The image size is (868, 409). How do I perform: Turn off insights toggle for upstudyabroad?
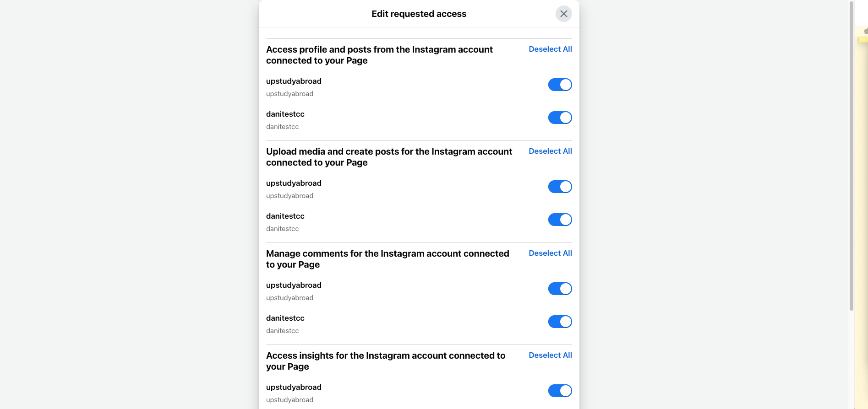pyautogui.click(x=560, y=391)
